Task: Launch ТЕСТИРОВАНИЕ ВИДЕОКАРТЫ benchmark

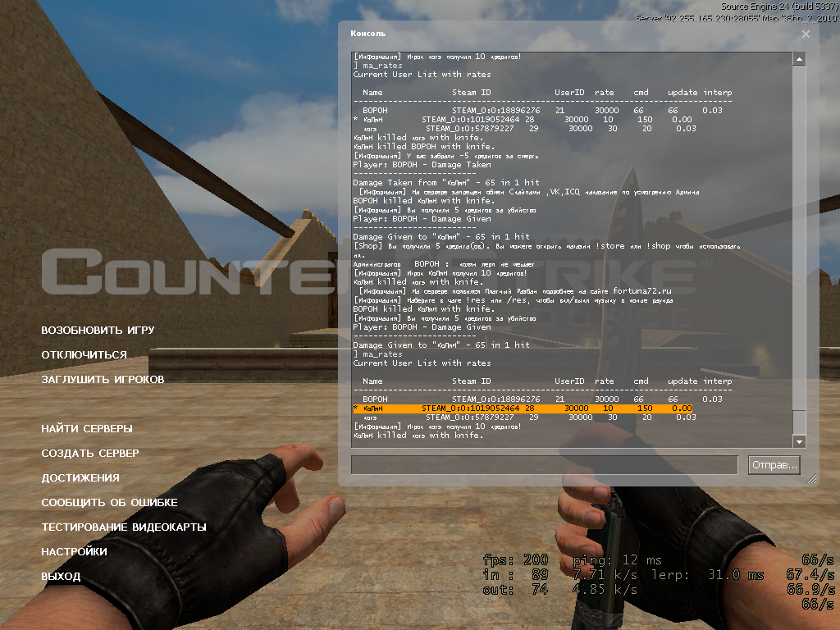Action: pyautogui.click(x=124, y=527)
